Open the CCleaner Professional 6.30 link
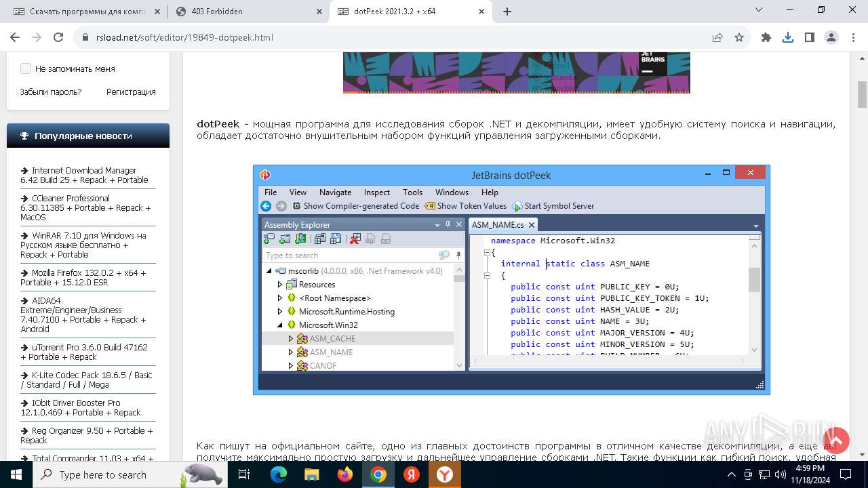The image size is (868, 488). coord(86,208)
